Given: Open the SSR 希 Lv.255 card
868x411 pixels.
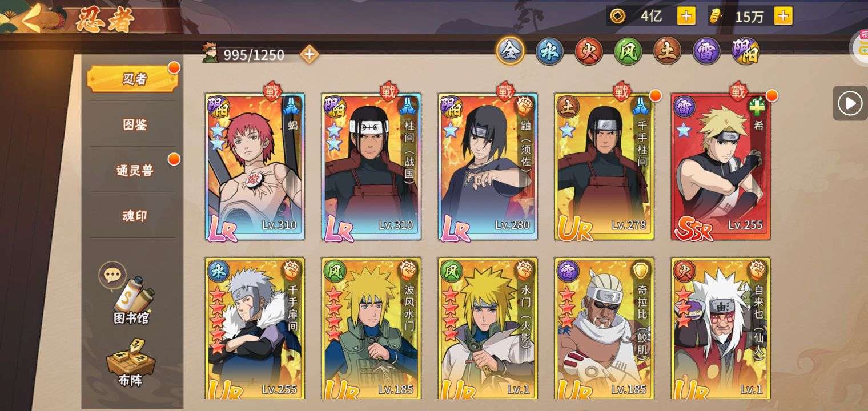Looking at the screenshot, I should click(x=721, y=166).
